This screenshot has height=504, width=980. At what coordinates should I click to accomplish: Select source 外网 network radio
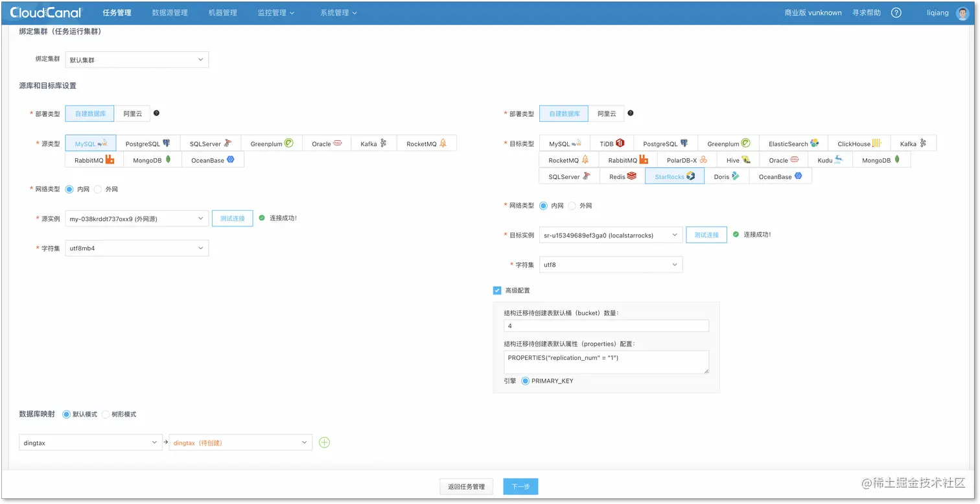click(x=98, y=189)
